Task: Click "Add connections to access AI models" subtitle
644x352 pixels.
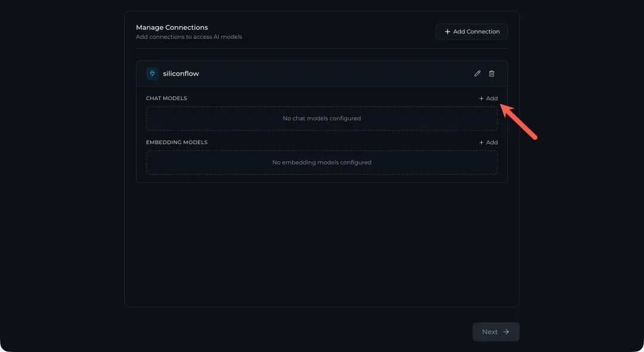Action: [189, 37]
